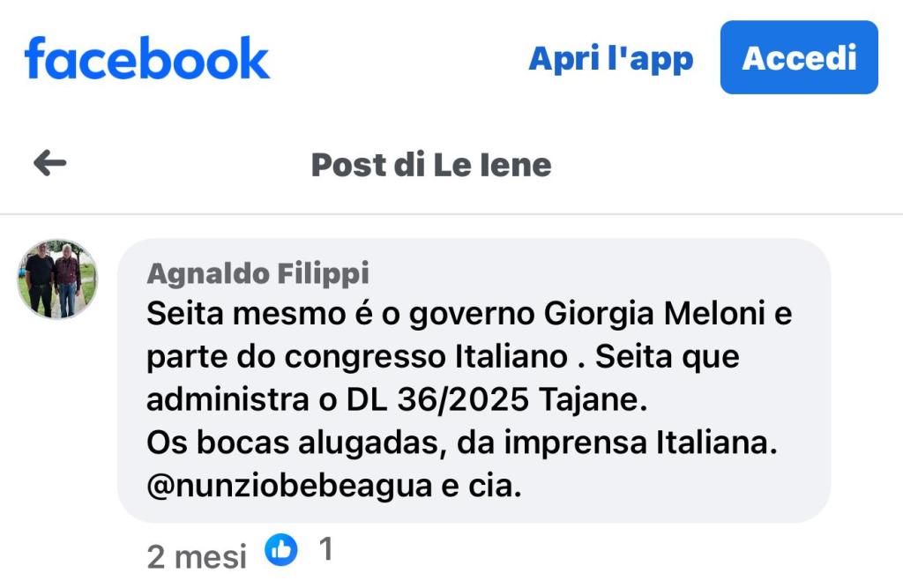903x588 pixels.
Task: Open the Agnaldo Filippi commenter name
Action: (257, 274)
